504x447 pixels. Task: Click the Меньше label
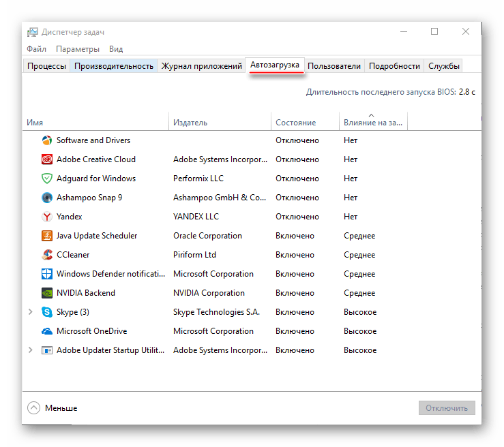click(x=61, y=408)
